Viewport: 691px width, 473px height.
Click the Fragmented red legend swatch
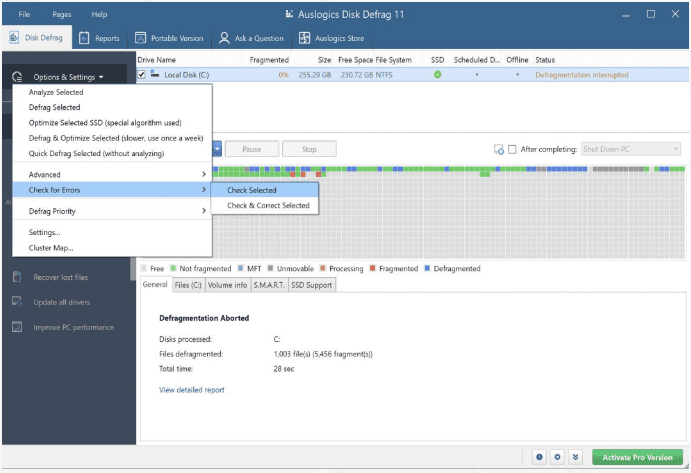tap(372, 268)
